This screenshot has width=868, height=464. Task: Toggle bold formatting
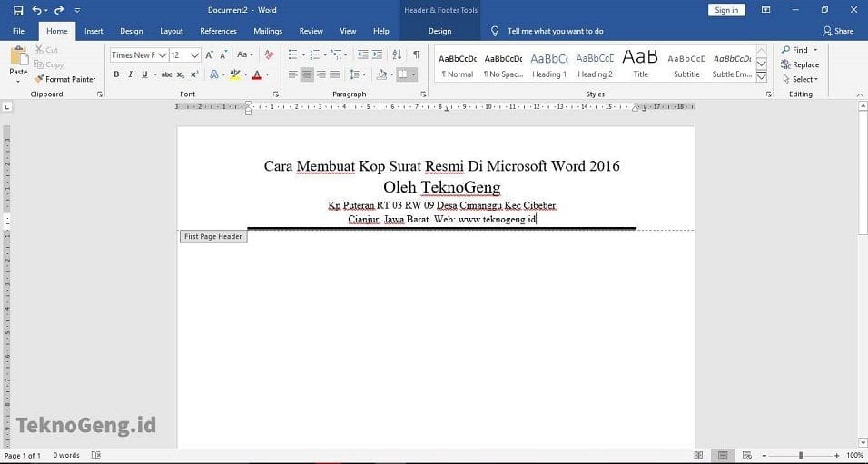pyautogui.click(x=116, y=74)
